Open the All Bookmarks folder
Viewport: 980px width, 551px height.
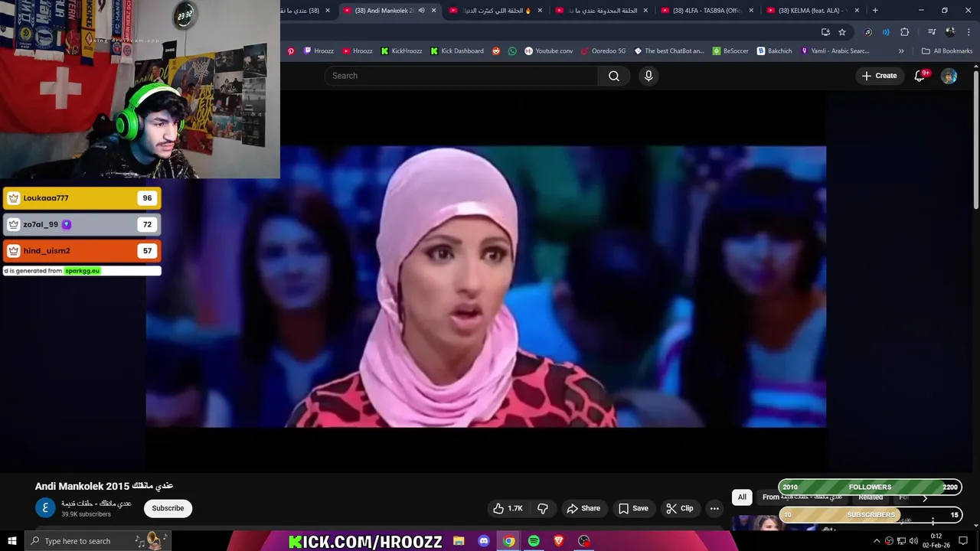947,51
